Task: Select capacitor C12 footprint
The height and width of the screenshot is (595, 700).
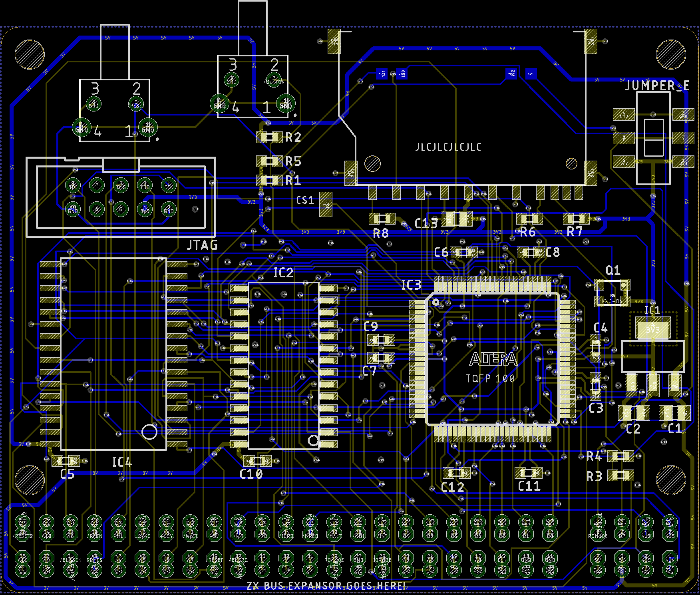Action: point(457,473)
